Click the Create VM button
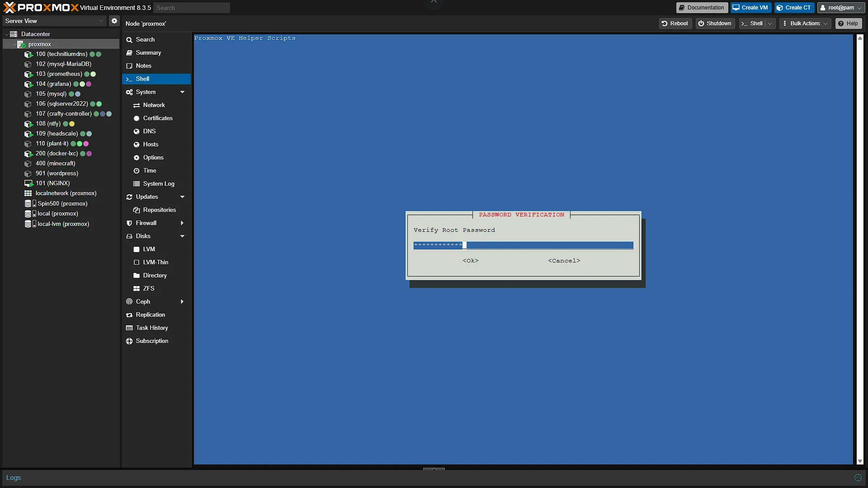 (750, 8)
